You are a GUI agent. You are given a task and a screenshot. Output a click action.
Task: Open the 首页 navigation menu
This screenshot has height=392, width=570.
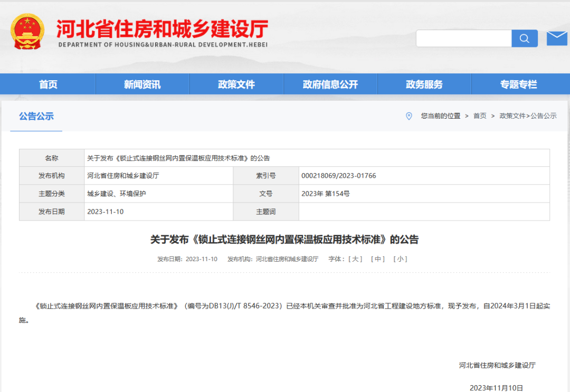47,84
